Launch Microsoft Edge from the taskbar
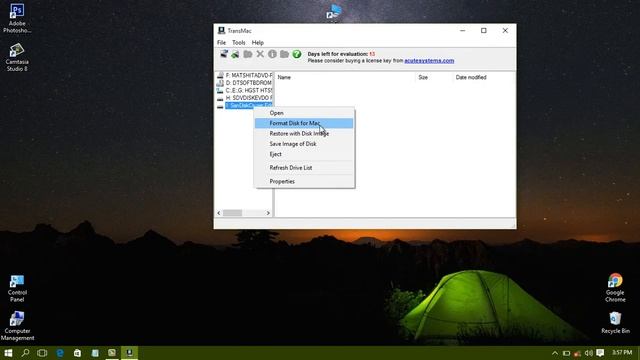The width and height of the screenshot is (640, 360). tap(60, 353)
